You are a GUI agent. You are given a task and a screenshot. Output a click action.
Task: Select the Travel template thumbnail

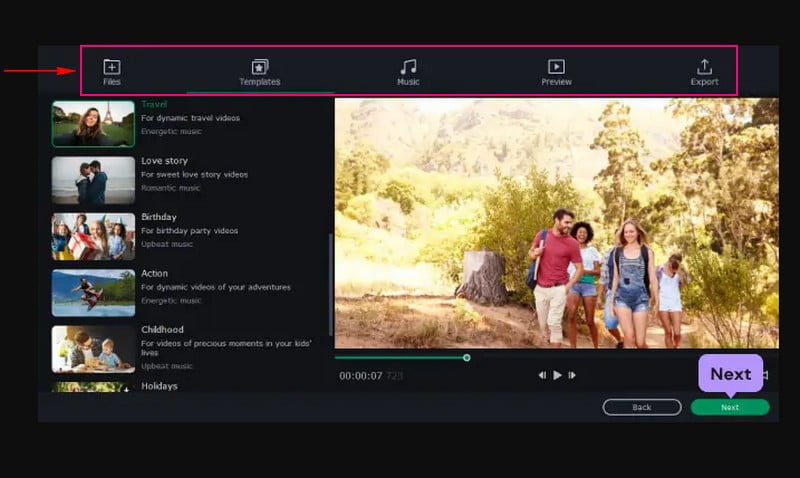pyautogui.click(x=93, y=123)
